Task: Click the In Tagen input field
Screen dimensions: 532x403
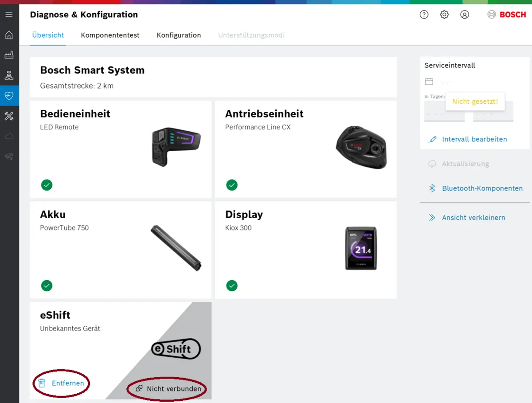Action: [x=444, y=111]
